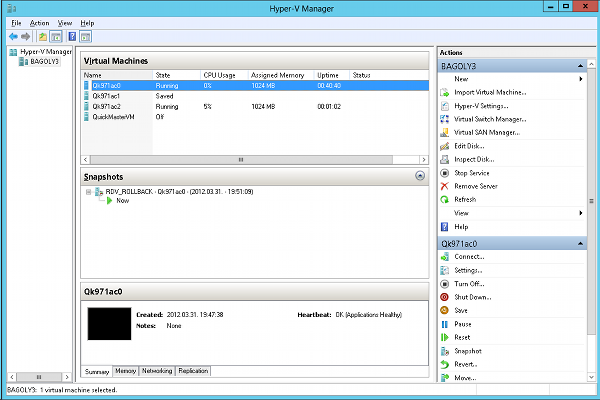The height and width of the screenshot is (400, 600).
Task: Click the Stop Service icon
Action: point(445,173)
